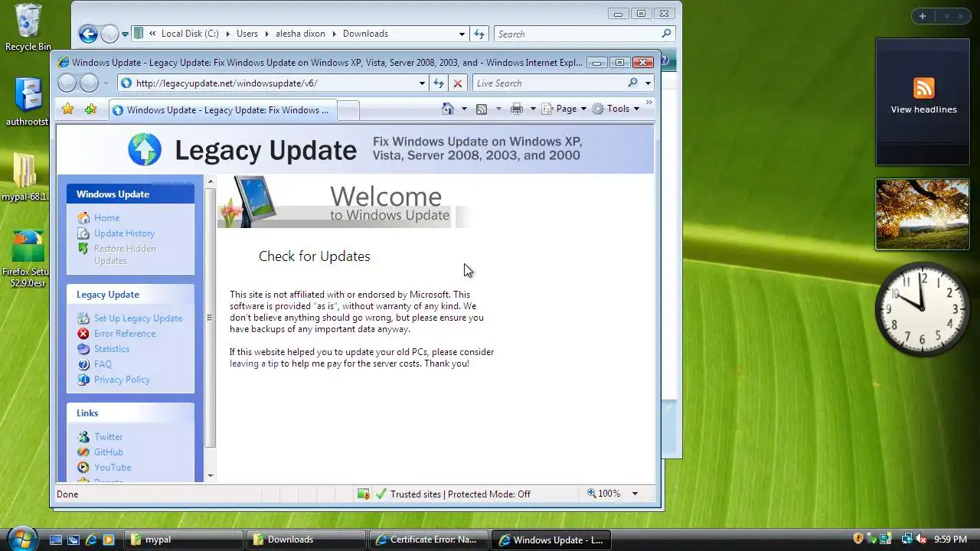Select the mypal-68.1 folder on desktop
This screenshot has width=980, height=551.
(x=25, y=177)
